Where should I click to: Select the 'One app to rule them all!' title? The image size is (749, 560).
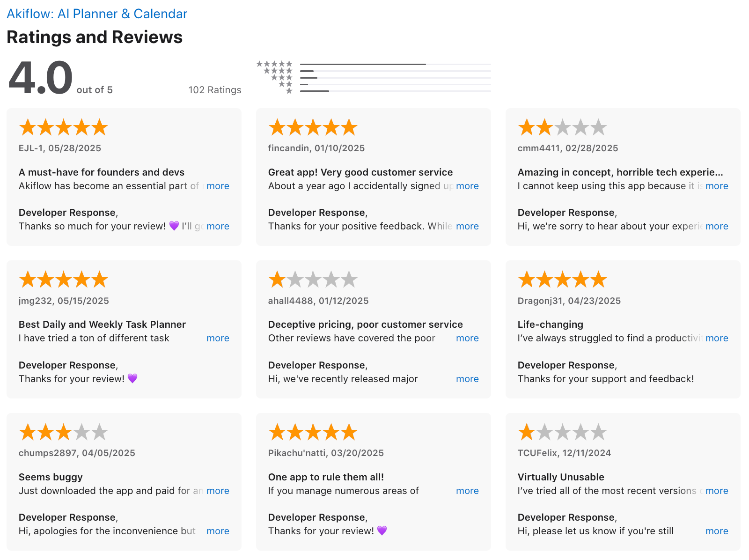tap(326, 477)
